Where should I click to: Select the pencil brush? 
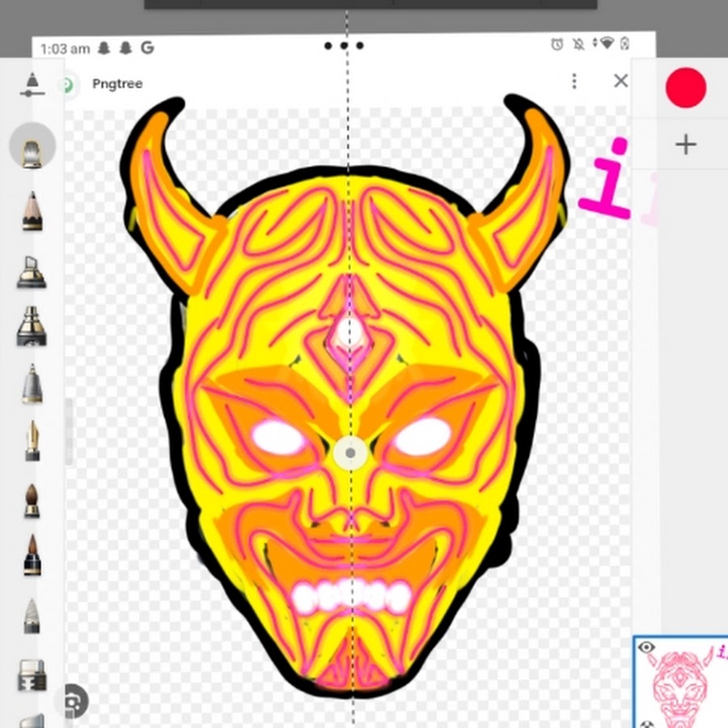[x=32, y=211]
